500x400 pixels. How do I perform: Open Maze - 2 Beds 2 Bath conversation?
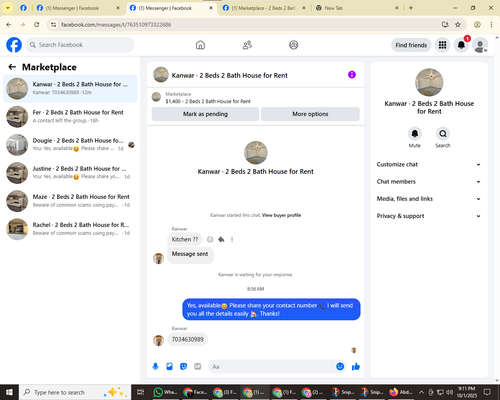[x=70, y=201]
